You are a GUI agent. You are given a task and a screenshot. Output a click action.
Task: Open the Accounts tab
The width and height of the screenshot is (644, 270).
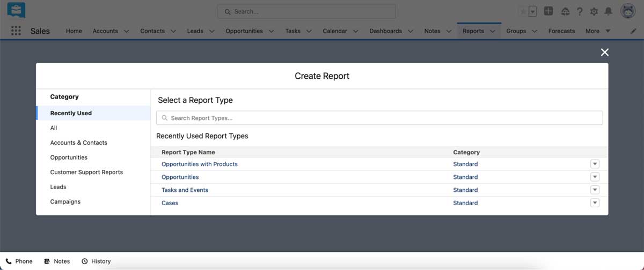[105, 31]
